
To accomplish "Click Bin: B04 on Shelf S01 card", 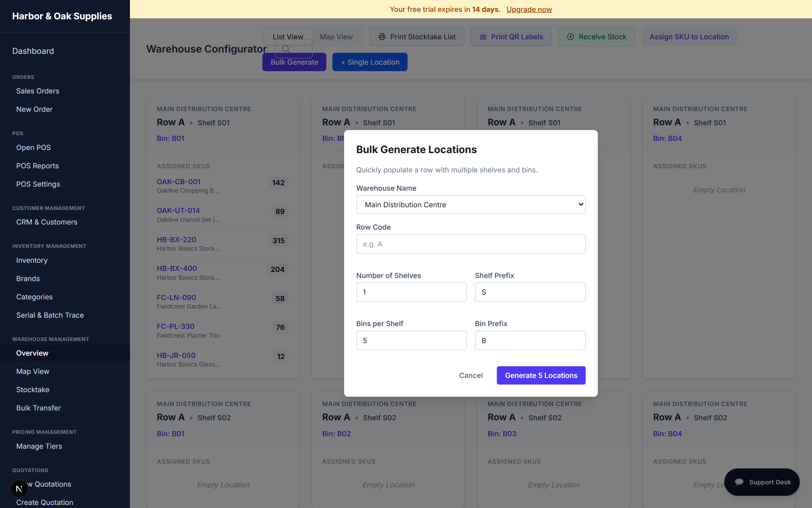I will coord(667,138).
